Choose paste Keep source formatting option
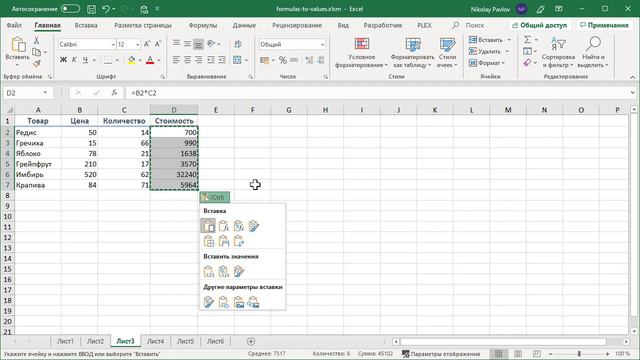The image size is (640, 360). click(x=253, y=226)
